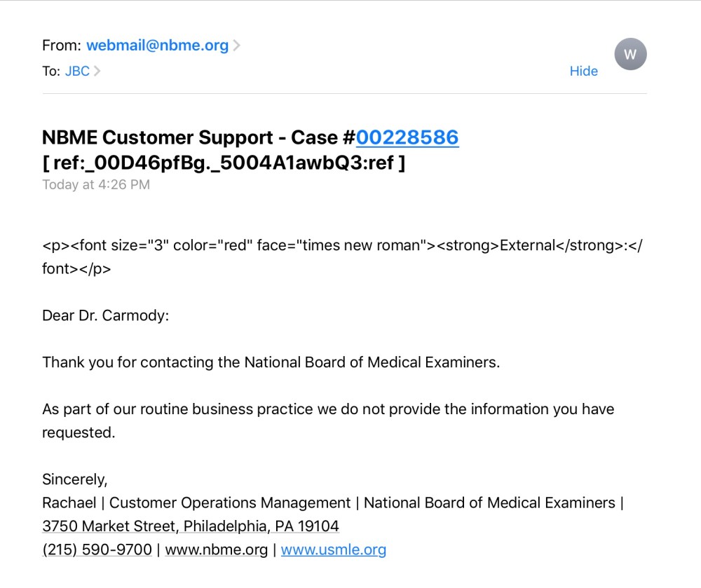
Task: Click the Today at 4:26 PM timestamp
Action: coord(96,185)
